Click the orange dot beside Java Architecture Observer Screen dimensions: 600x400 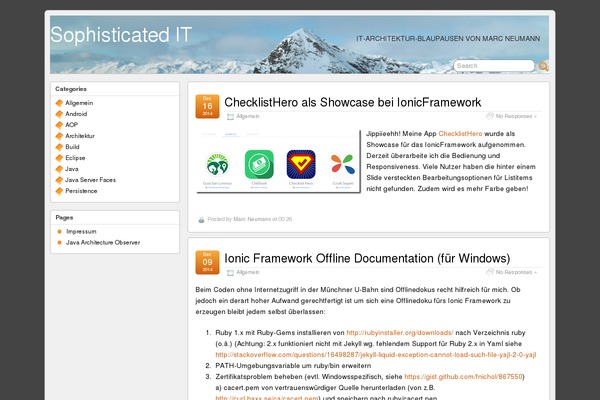point(59,243)
